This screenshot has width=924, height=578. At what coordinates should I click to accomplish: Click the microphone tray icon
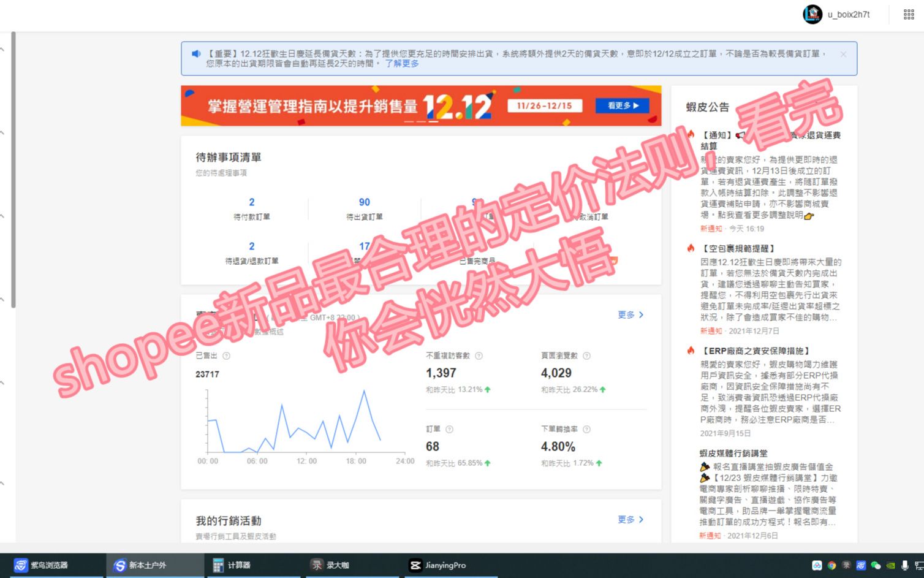(x=904, y=566)
